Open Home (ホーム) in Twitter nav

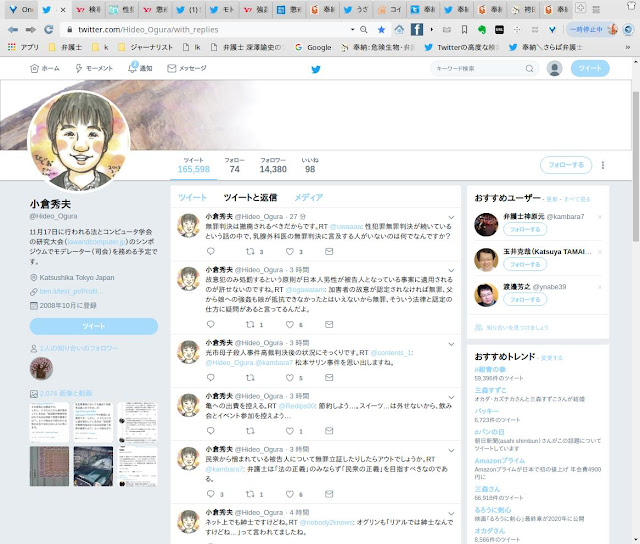45,69
